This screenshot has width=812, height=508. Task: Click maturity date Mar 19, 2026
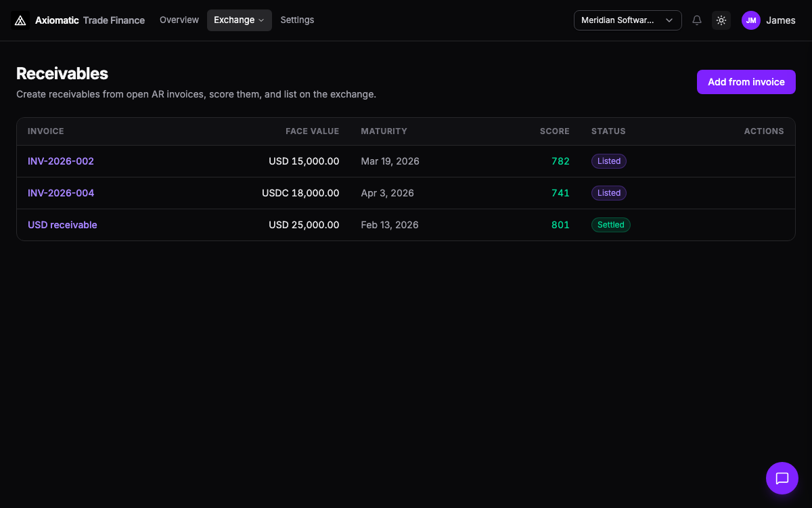[390, 161]
